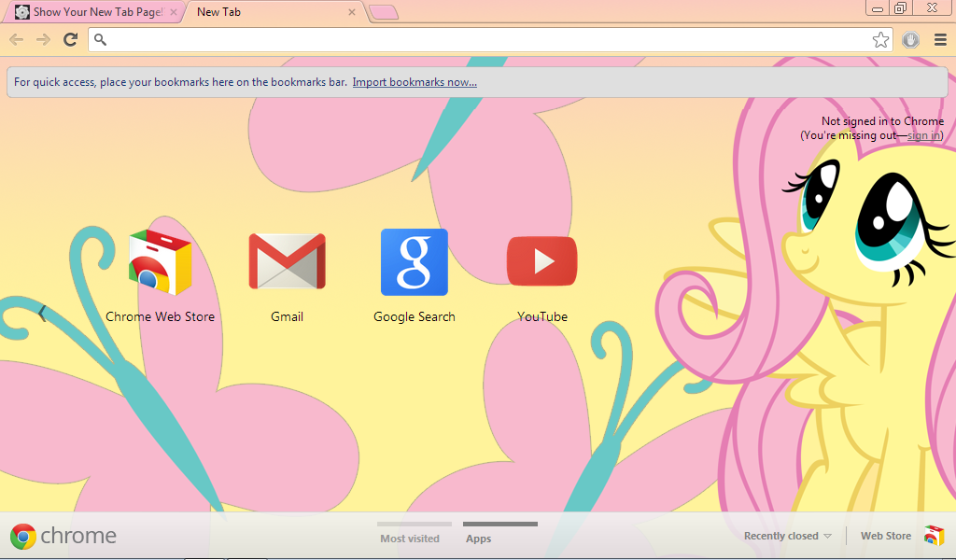The height and width of the screenshot is (560, 956).
Task: Open the Web Store footer link
Action: (886, 536)
